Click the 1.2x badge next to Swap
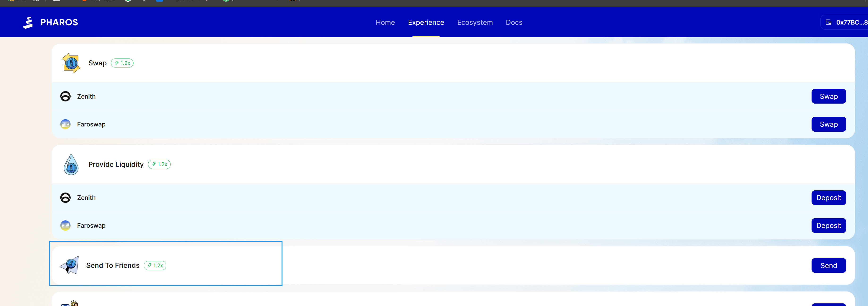The height and width of the screenshot is (306, 868). (x=122, y=63)
